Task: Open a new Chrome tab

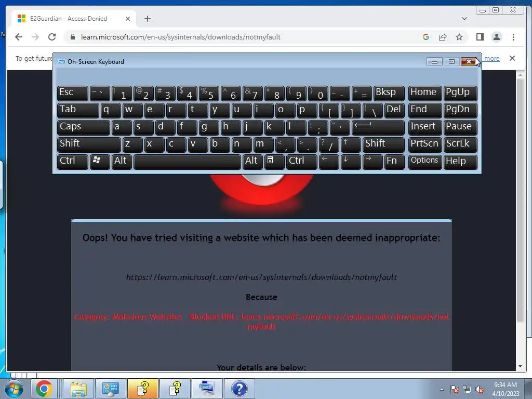Action: (147, 19)
